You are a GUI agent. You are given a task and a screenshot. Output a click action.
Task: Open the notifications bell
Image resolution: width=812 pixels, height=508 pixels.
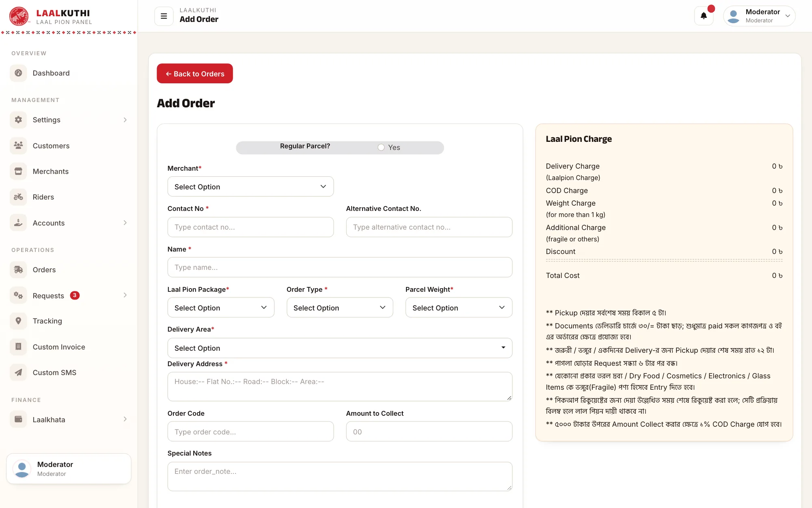(704, 16)
